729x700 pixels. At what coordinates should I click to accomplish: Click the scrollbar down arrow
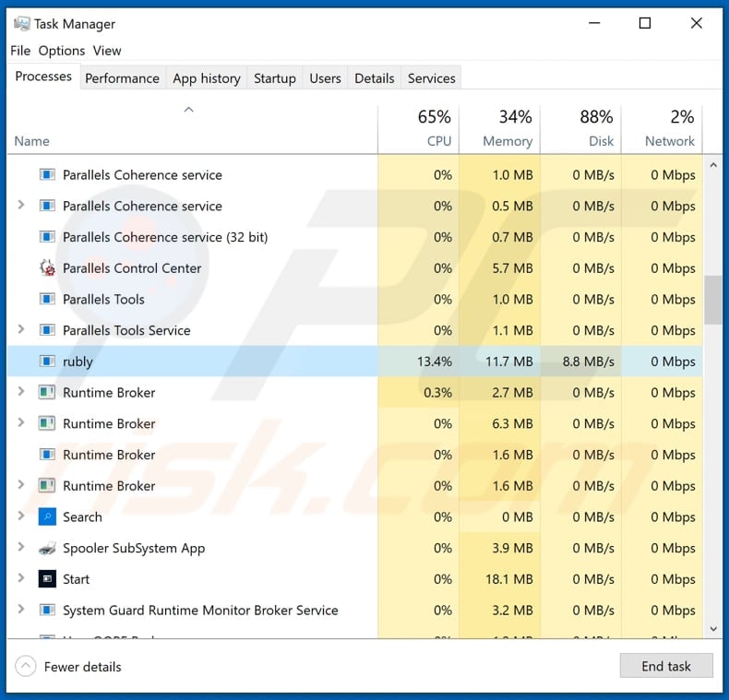click(x=713, y=629)
